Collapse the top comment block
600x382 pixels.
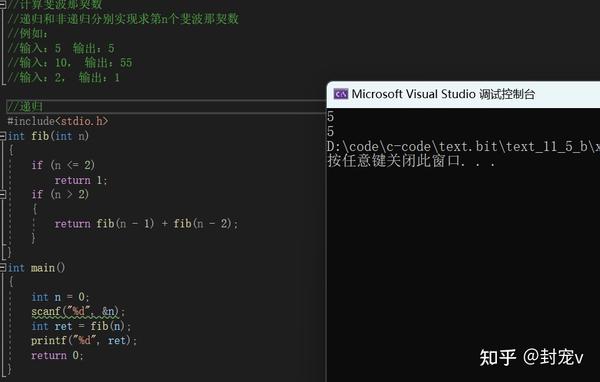point(3,5)
